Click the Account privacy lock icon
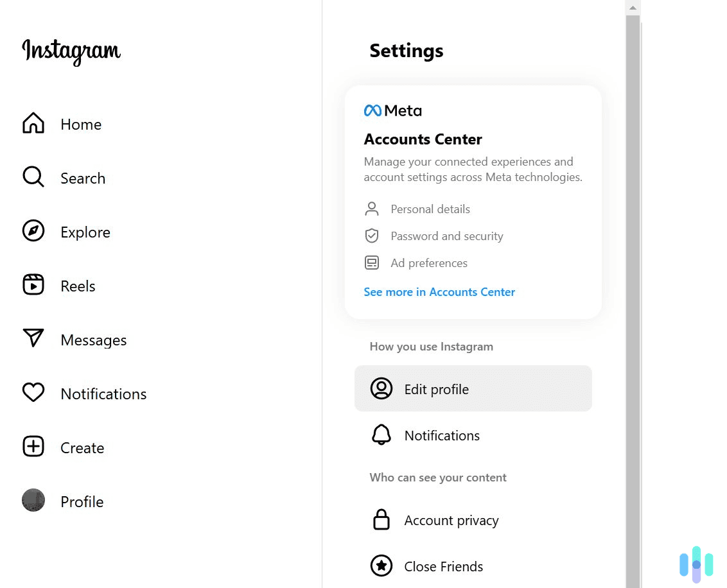Image resolution: width=727 pixels, height=588 pixels. click(x=382, y=520)
